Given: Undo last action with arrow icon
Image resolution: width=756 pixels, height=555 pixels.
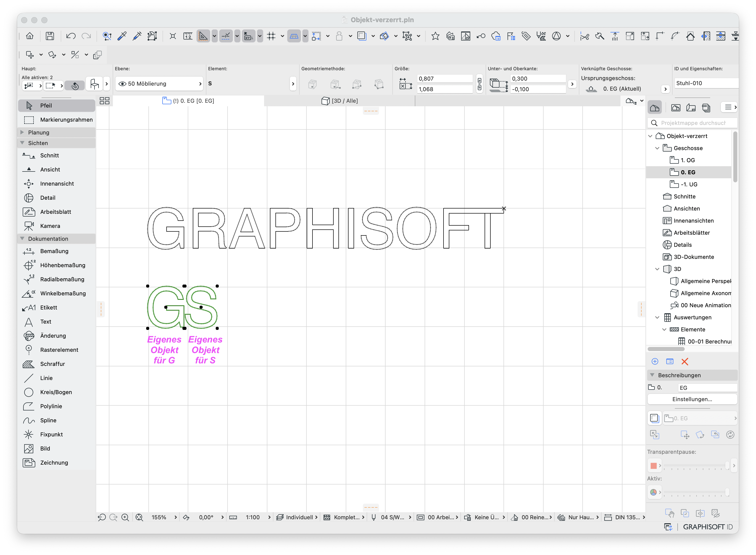Looking at the screenshot, I should pyautogui.click(x=71, y=36).
